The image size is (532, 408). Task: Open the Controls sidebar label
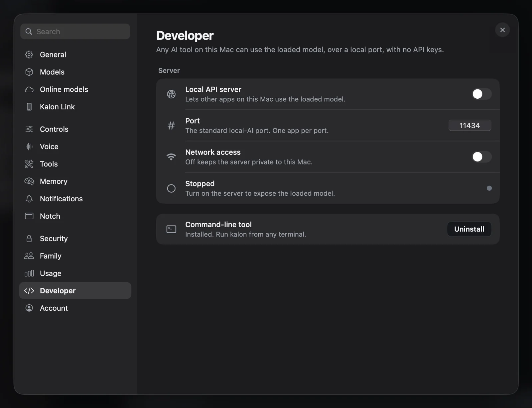pyautogui.click(x=54, y=129)
